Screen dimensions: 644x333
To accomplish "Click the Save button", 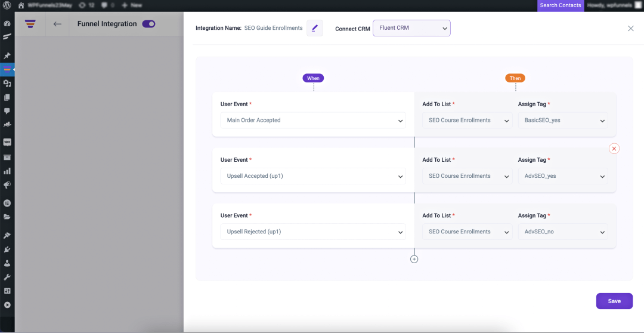I will (614, 301).
